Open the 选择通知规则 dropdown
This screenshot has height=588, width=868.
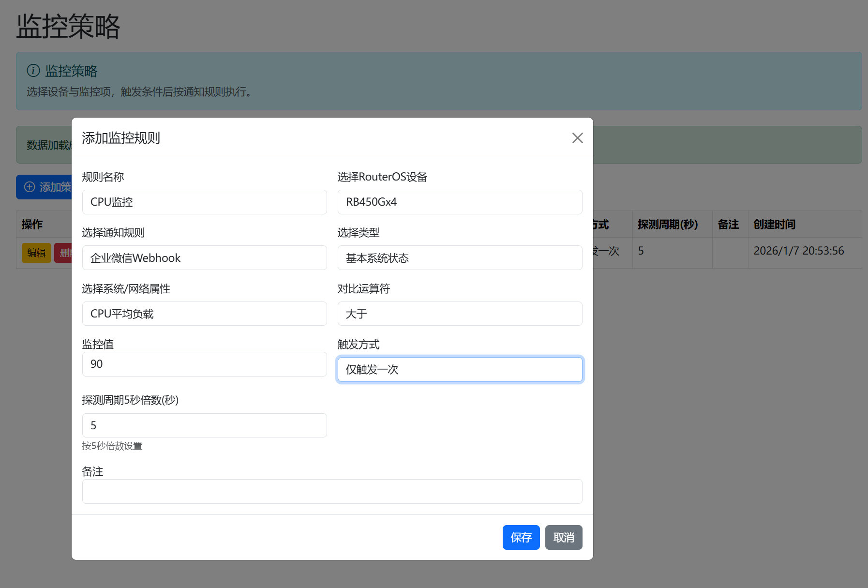[204, 258]
